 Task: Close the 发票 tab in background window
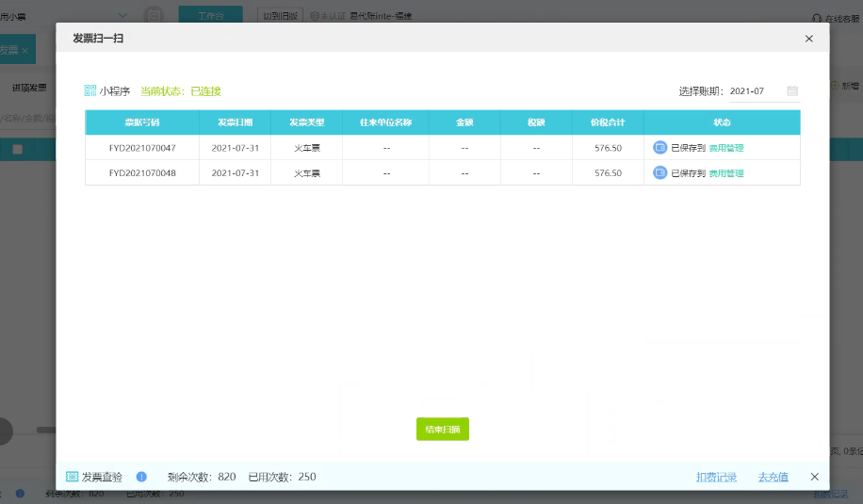(x=24, y=51)
